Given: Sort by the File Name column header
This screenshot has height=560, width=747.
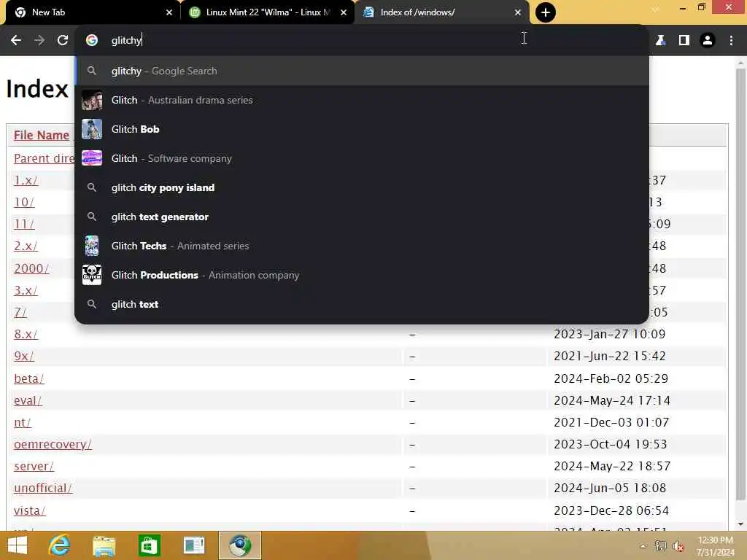Looking at the screenshot, I should 42,135.
